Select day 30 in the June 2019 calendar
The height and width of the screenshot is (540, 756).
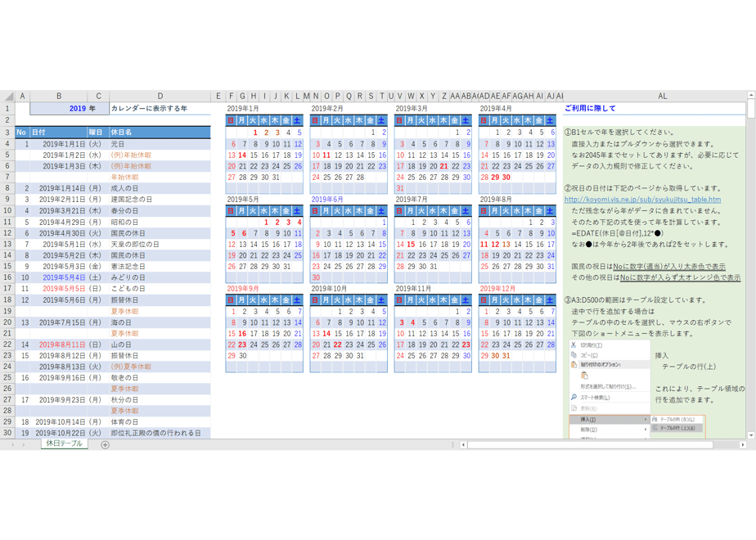tap(316, 277)
